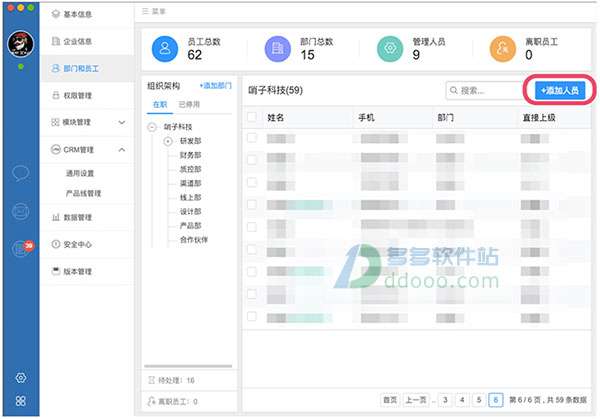Viewport: 600px width, 419px height.
Task: Click the user avatar in blue sidebar
Action: pyautogui.click(x=21, y=43)
